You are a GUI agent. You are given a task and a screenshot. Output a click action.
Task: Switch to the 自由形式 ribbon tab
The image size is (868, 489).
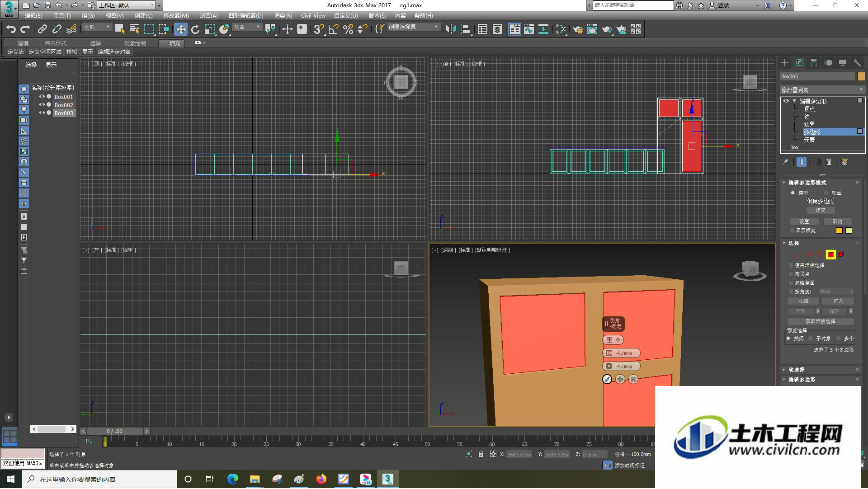point(56,43)
